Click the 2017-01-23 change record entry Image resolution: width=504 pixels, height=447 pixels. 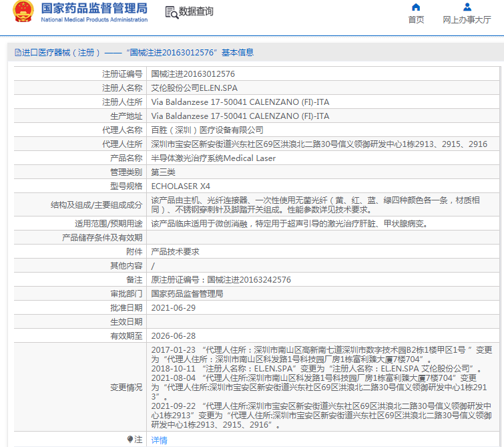[322, 355]
